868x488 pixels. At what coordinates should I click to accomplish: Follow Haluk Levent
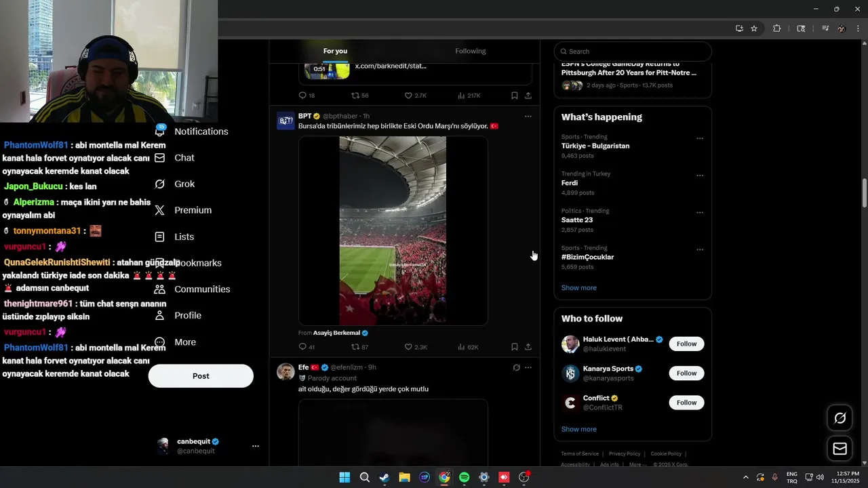coord(686,344)
